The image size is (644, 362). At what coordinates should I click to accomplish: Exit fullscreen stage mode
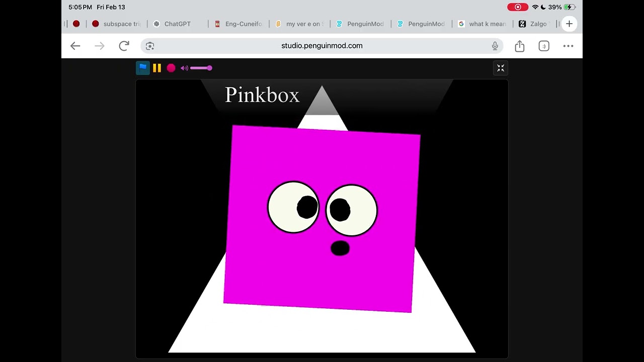tap(501, 68)
